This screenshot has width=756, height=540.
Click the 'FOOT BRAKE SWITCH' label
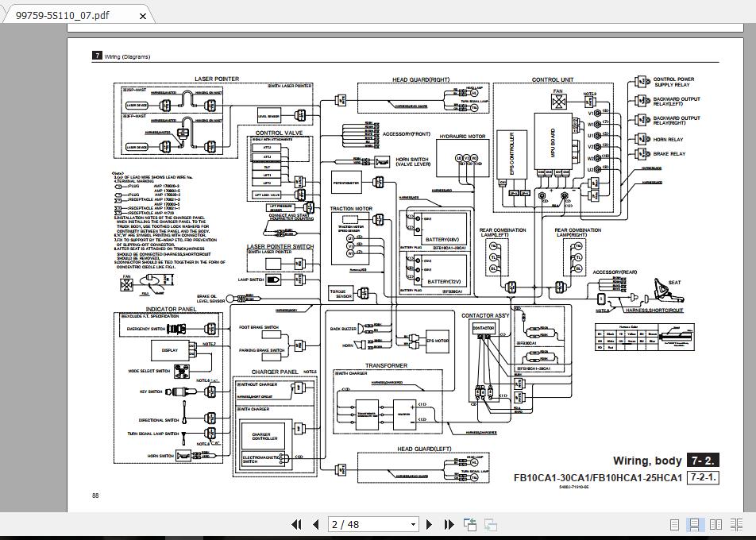coord(259,327)
